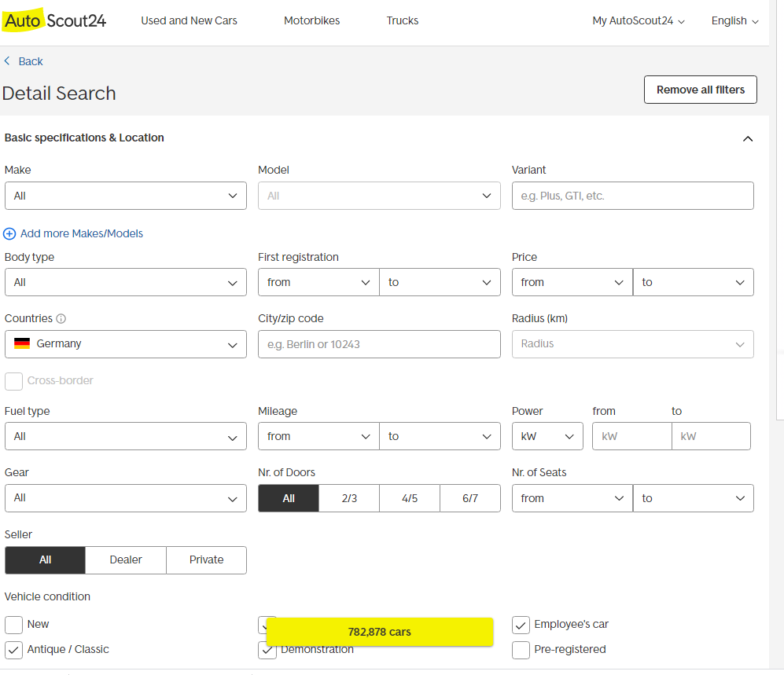Uncheck the Antique / Classic checkbox
This screenshot has height=675, width=784.
[x=13, y=650]
